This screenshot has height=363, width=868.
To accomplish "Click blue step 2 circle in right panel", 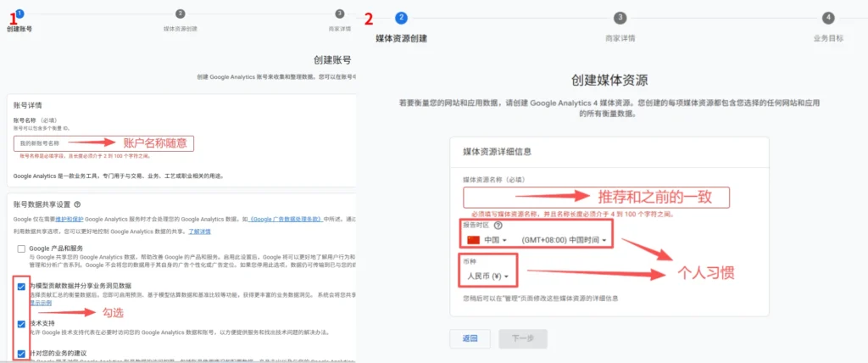I will 401,18.
